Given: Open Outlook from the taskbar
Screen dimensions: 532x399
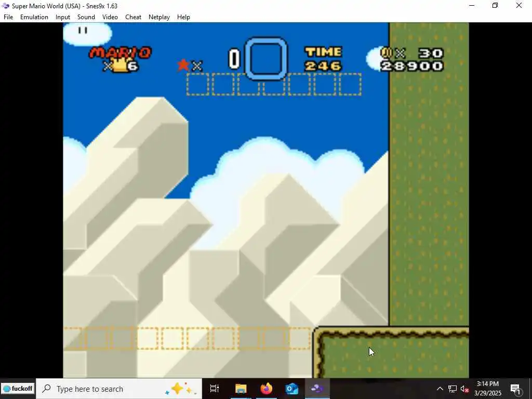Looking at the screenshot, I should (292, 389).
